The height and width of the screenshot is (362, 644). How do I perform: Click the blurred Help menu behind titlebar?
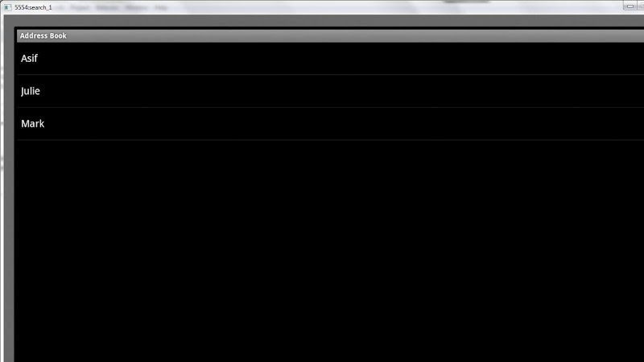(161, 8)
